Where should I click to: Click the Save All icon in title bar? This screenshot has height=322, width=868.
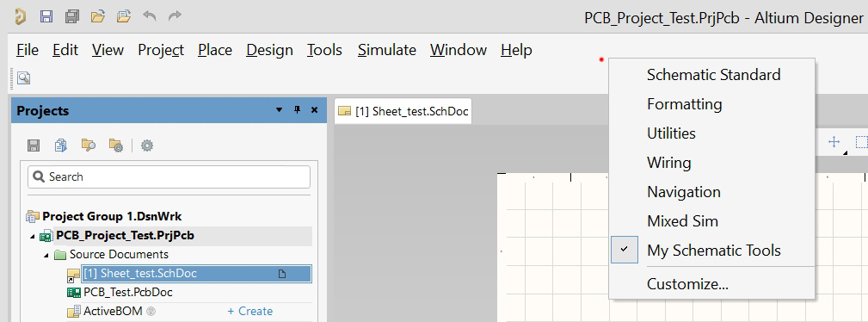[x=72, y=16]
